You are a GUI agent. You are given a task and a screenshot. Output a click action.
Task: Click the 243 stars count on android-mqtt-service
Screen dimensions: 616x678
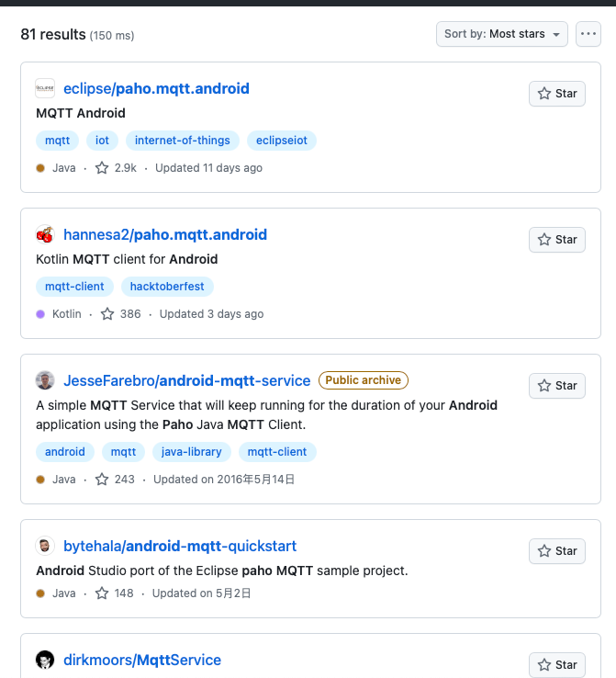(x=125, y=479)
